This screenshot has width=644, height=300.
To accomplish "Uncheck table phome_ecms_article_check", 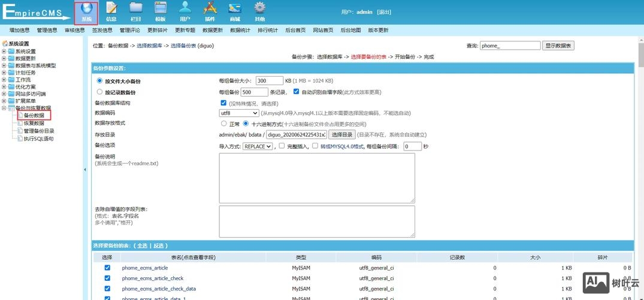I will (108, 278).
